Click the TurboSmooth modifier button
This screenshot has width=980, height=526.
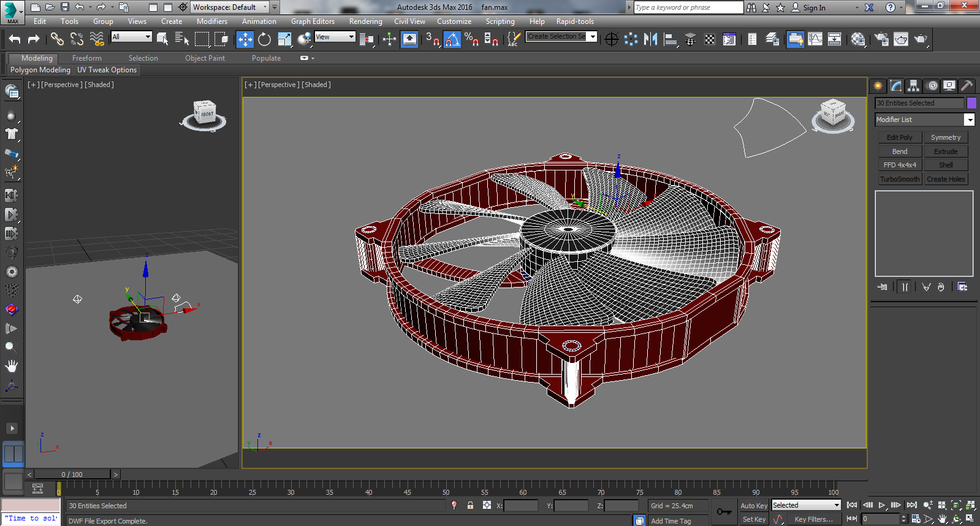[899, 179]
